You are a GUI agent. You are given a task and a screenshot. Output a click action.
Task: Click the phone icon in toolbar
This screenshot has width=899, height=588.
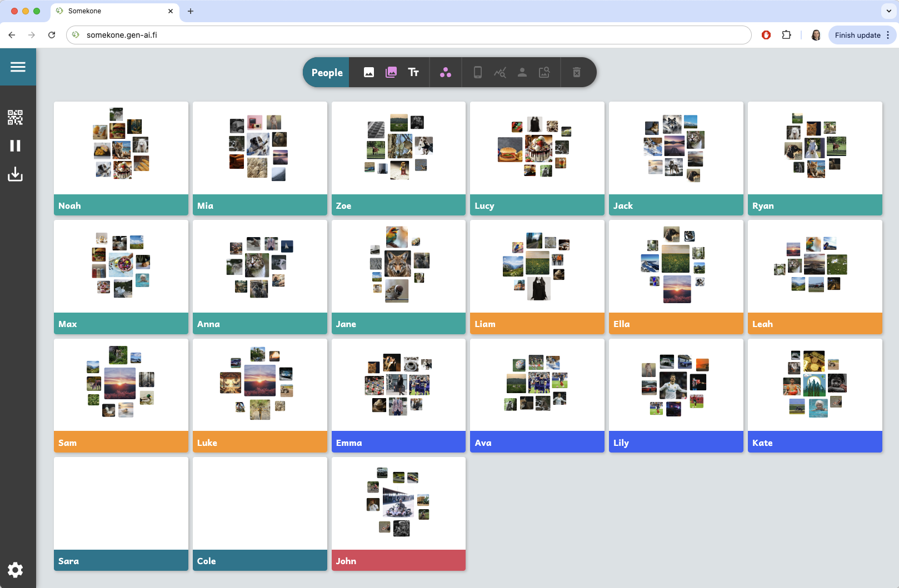pos(478,72)
